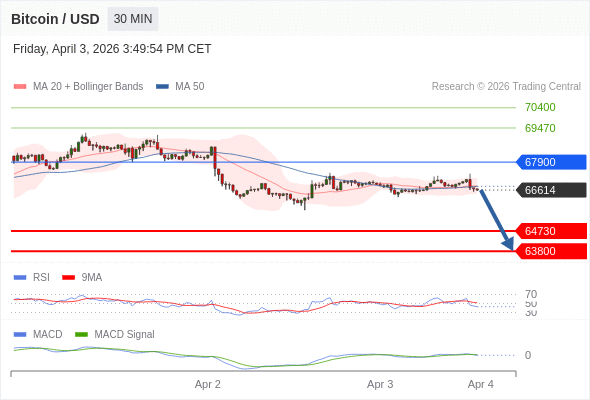Viewport: 590px width, 400px height.
Task: Click the pink MA 20 + Bollinger Bands swatch
Action: click(20, 87)
